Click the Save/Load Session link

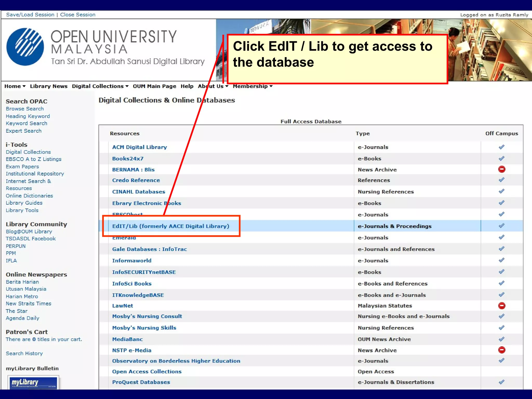click(x=30, y=15)
